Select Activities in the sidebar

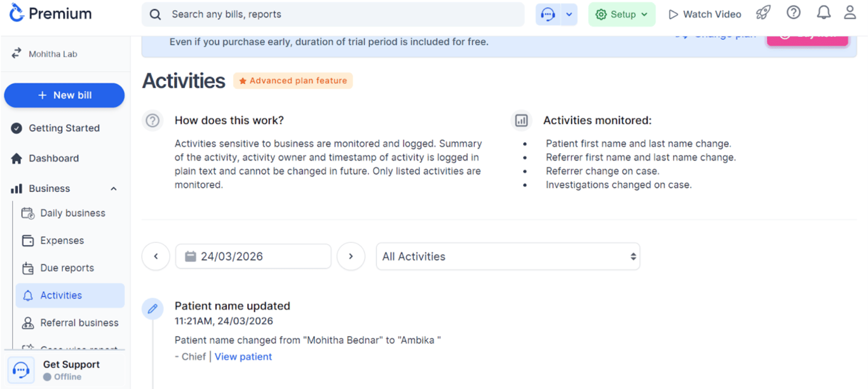coord(62,295)
